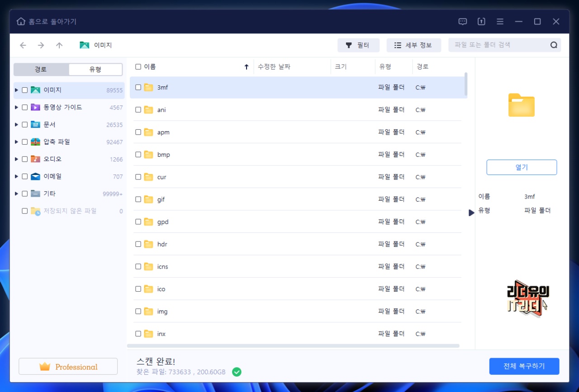Click the name column sort arrow

(247, 67)
